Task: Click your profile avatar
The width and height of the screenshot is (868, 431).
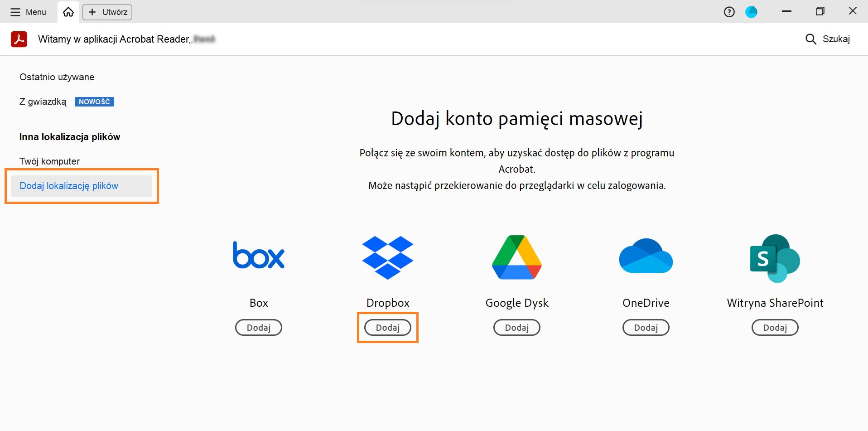Action: 752,12
